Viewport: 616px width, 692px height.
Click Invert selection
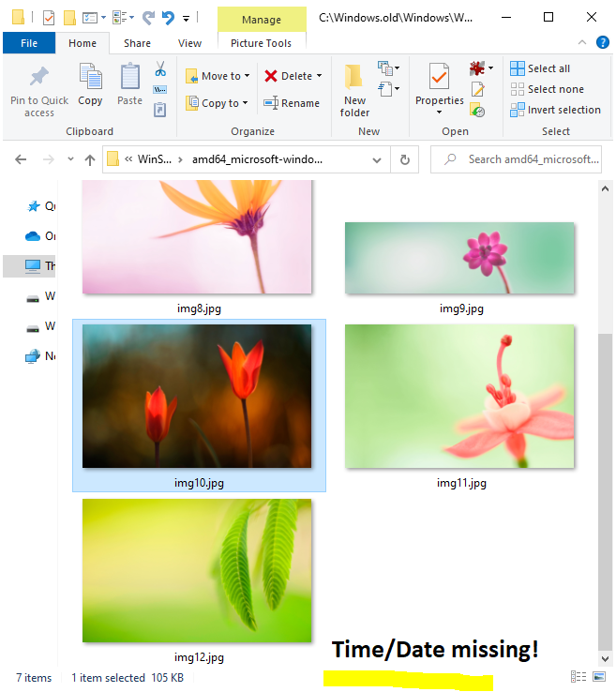tap(556, 110)
